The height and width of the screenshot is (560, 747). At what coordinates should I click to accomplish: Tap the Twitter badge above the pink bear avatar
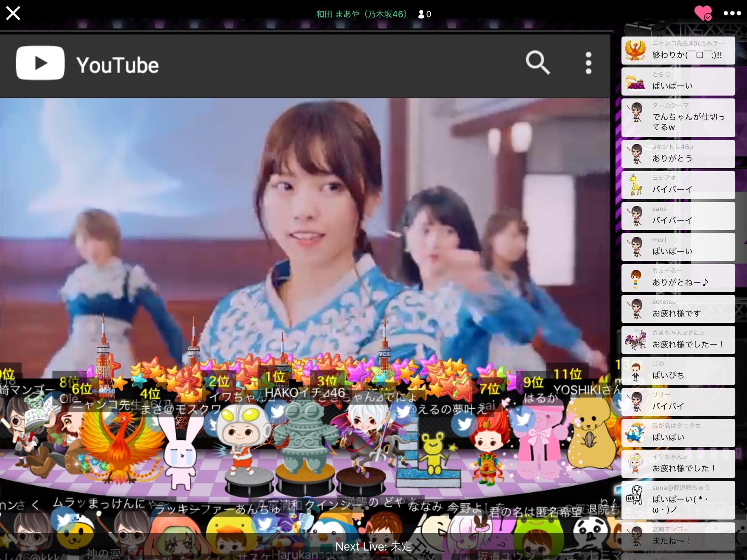coord(523,418)
